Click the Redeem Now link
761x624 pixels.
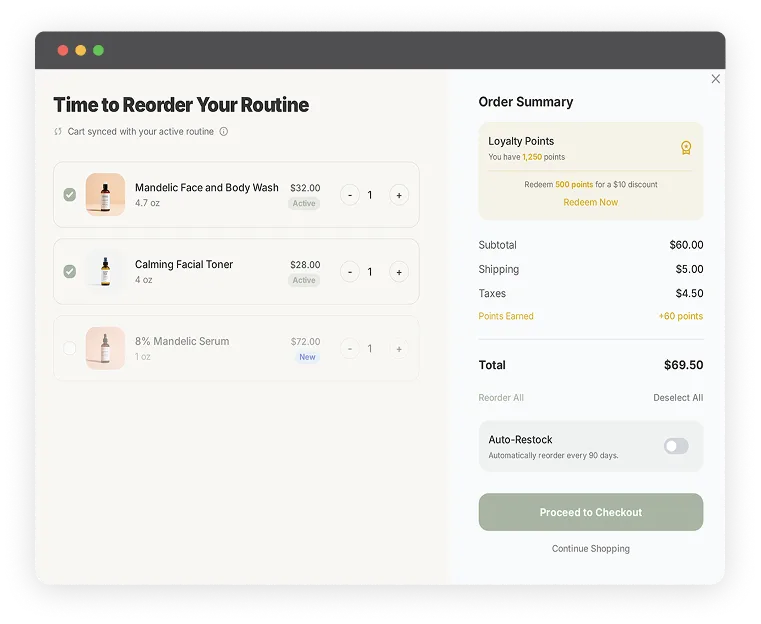click(x=590, y=203)
